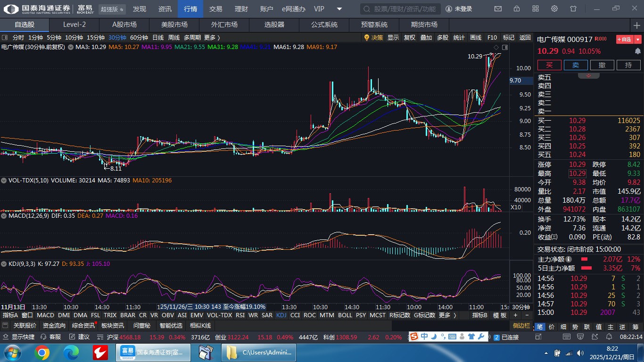Open the 选股器 tab
Screen dimensions: 644x362
pyautogui.click(x=274, y=25)
